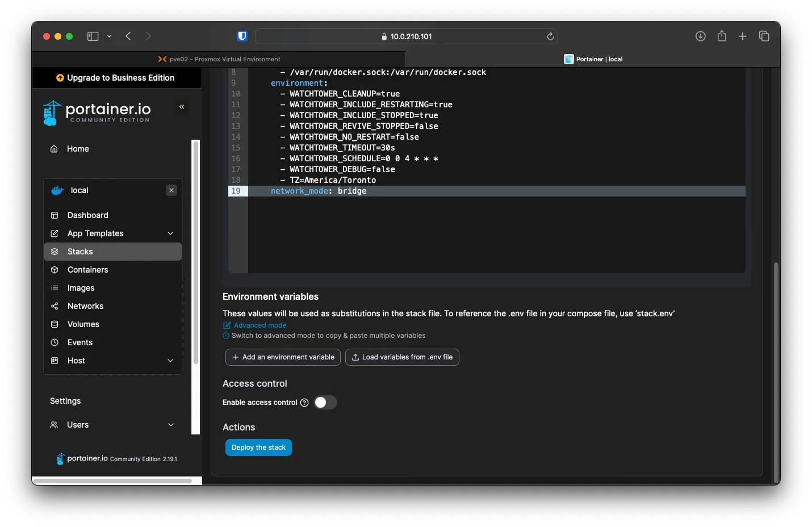Click the Networks share-nodes icon
812x527 pixels.
55,306
